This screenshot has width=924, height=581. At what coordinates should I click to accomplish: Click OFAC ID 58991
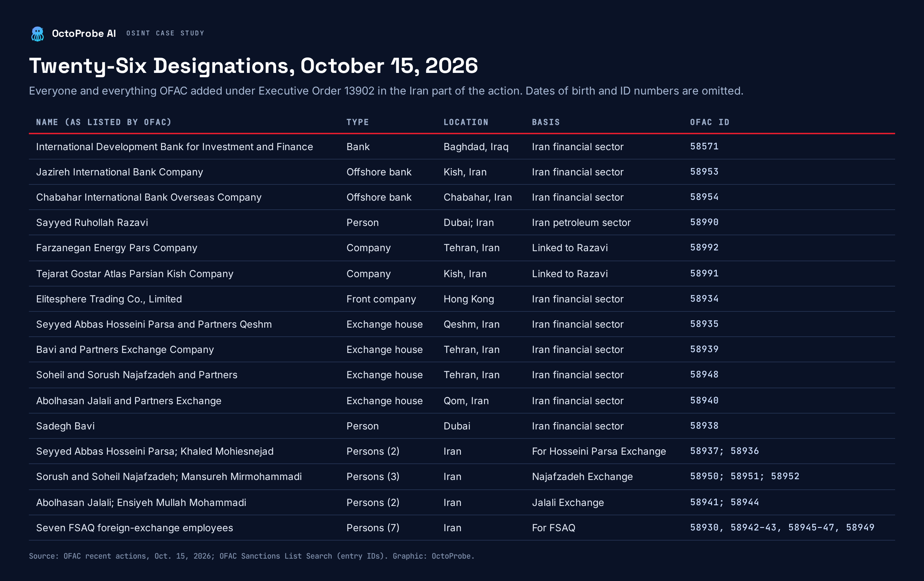(x=704, y=273)
